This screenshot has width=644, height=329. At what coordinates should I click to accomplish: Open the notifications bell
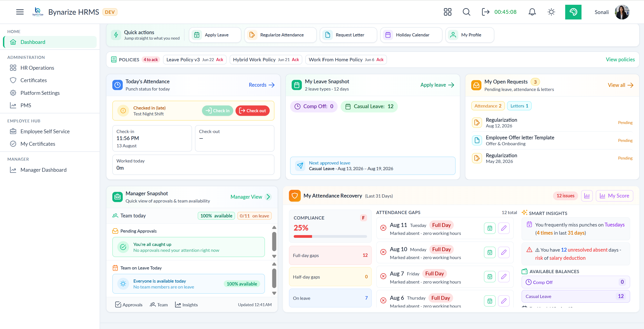(x=532, y=12)
